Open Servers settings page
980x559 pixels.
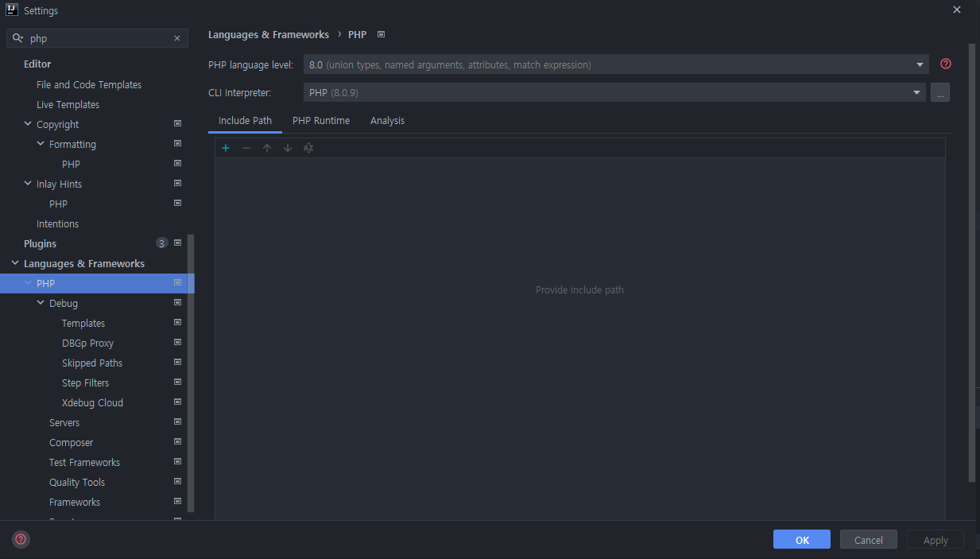point(64,422)
